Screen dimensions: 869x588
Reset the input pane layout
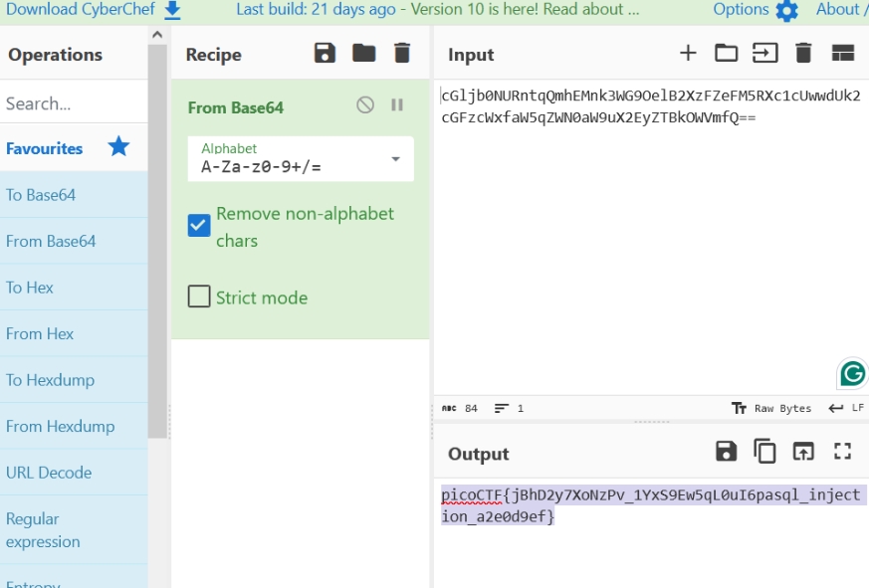coord(843,54)
